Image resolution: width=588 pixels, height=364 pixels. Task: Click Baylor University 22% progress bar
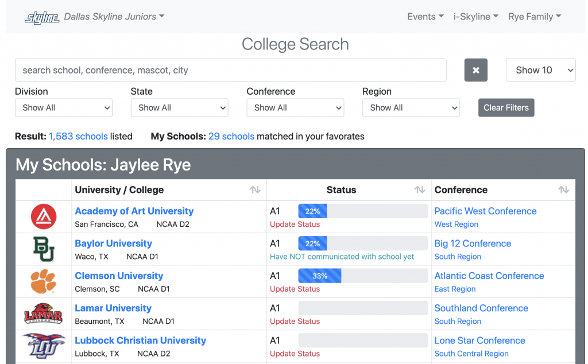363,243
